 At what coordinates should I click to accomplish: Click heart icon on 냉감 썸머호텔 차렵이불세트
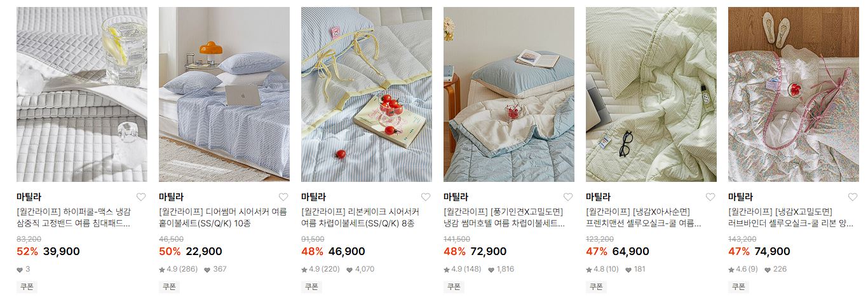pos(568,197)
